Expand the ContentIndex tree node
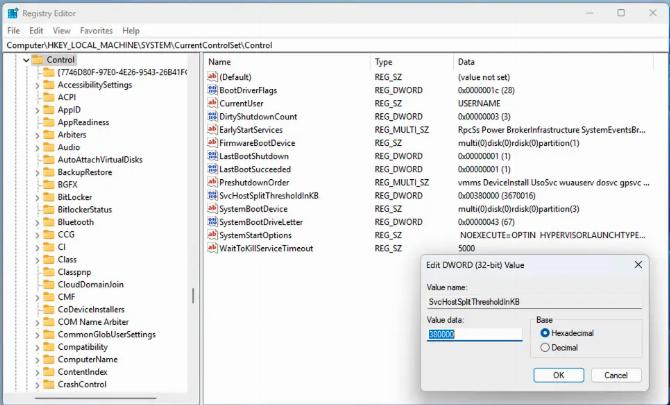 tap(37, 373)
